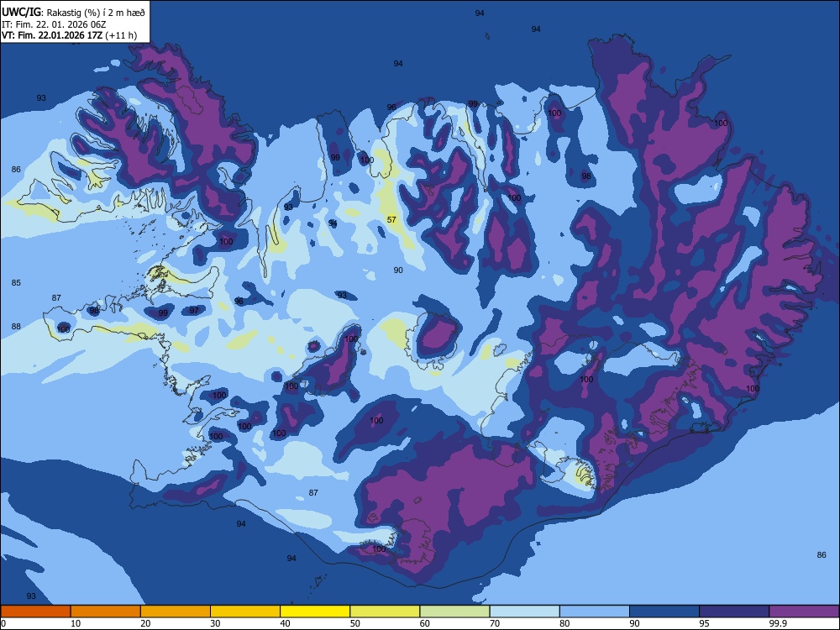
Task: Click the 0–10 dark orange legend swatch
Action: (35, 612)
